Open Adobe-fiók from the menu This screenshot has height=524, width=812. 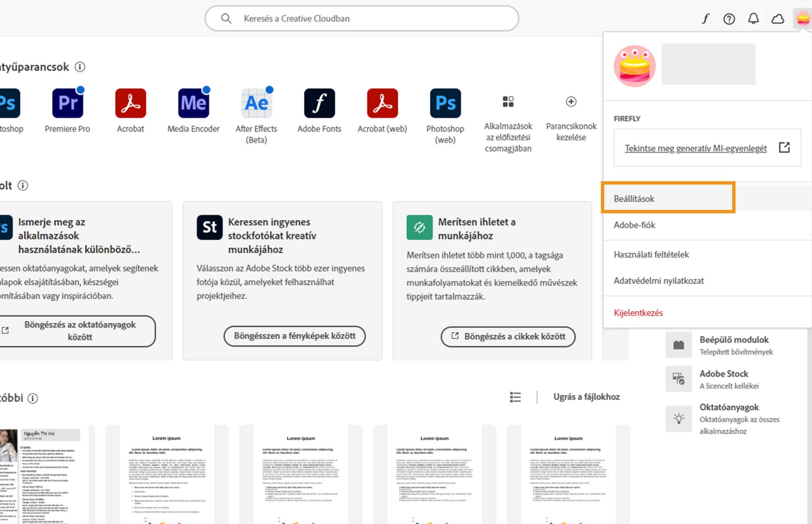coord(634,225)
